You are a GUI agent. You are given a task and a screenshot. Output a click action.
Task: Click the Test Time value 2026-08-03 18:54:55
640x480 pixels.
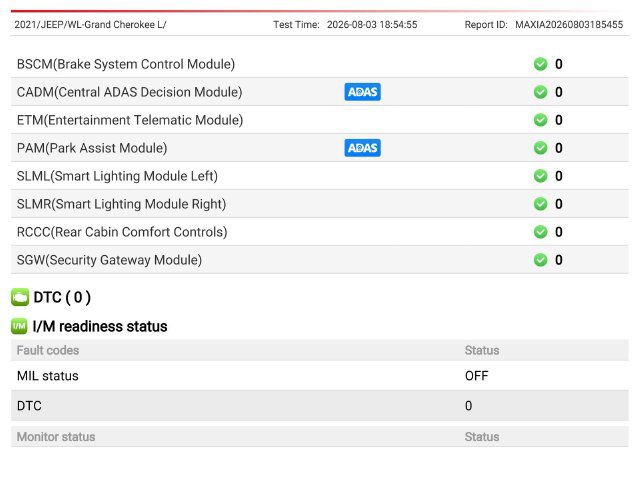372,24
